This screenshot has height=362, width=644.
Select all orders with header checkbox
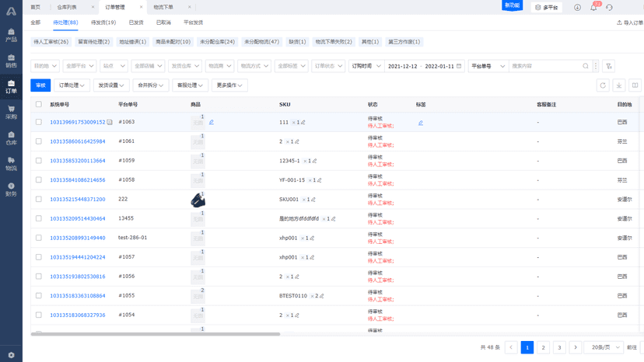pos(39,104)
